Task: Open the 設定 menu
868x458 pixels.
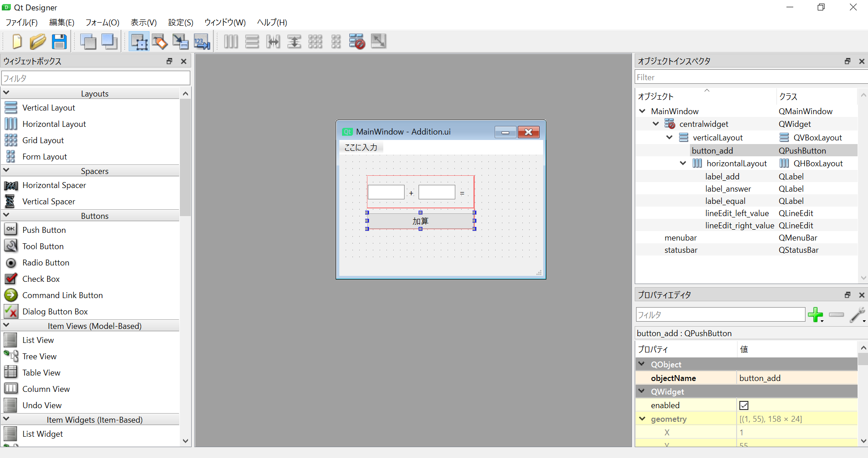Action: [x=180, y=22]
